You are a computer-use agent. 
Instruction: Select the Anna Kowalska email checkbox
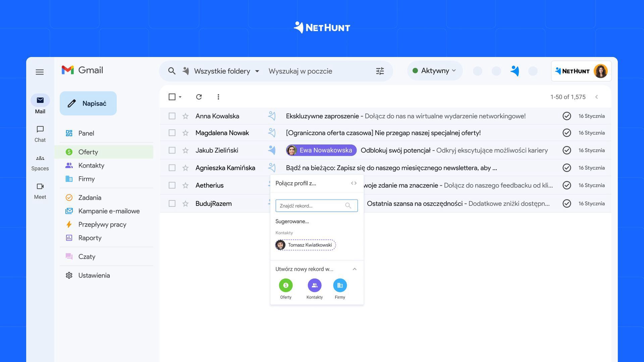pos(172,116)
